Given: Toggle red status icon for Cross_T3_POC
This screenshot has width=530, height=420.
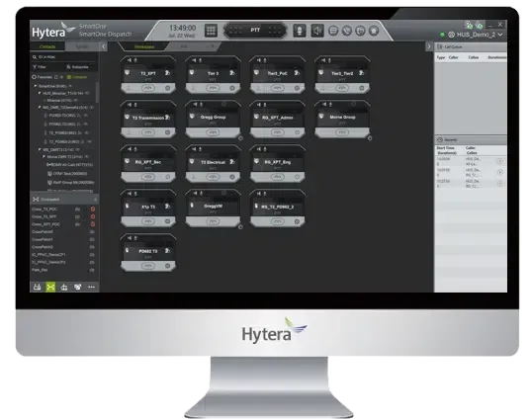Looking at the screenshot, I should [x=93, y=210].
